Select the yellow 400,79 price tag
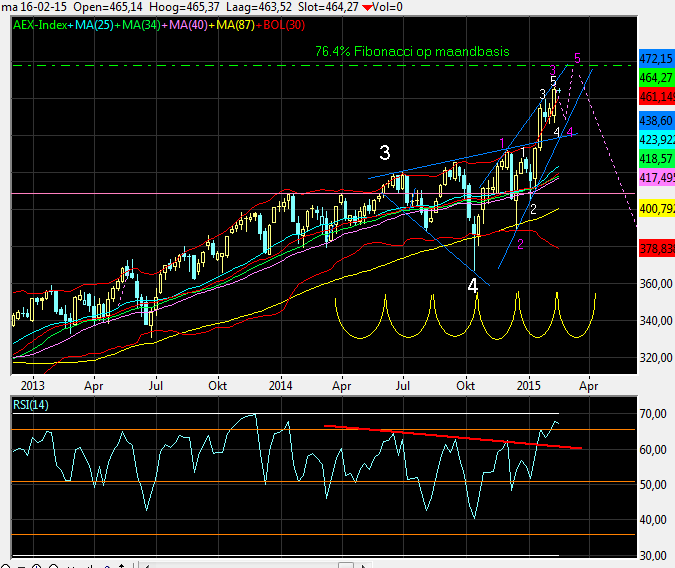675x568 pixels. point(654,209)
